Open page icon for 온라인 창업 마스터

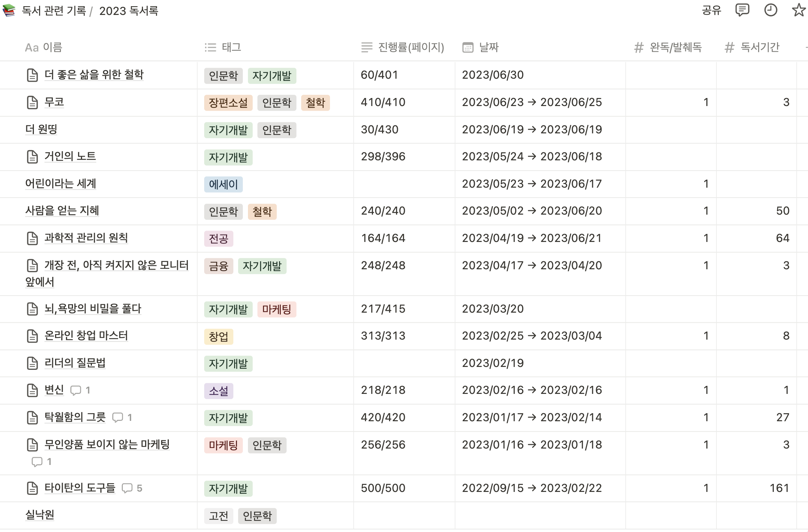[32, 336]
